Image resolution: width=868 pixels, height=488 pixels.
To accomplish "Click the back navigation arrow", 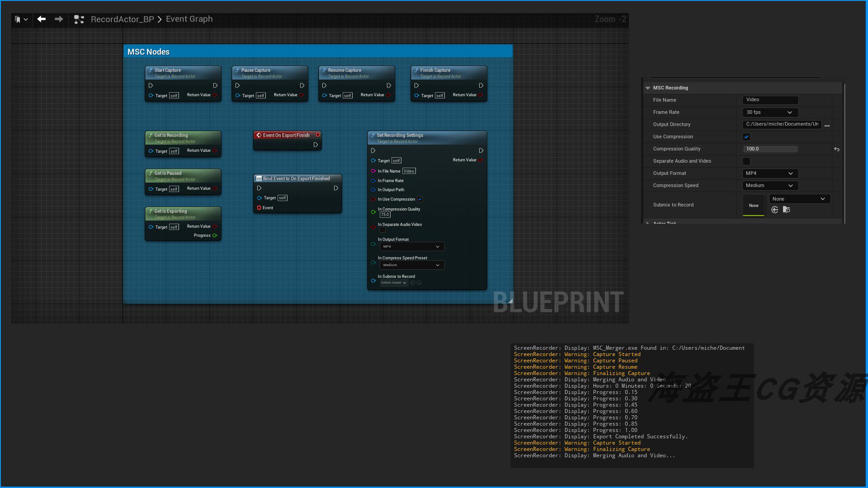I will (41, 19).
